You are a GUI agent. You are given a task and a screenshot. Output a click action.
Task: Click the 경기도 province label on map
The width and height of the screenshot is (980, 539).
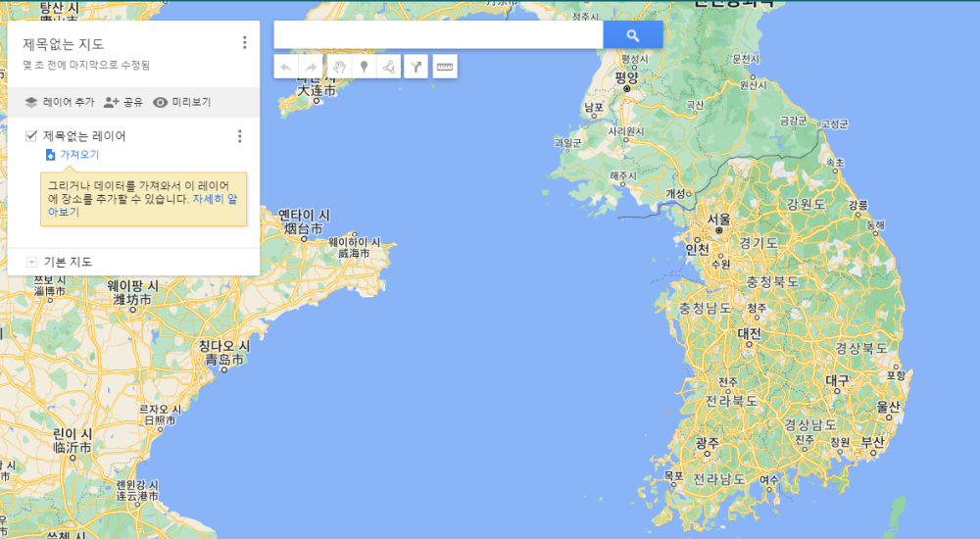759,243
